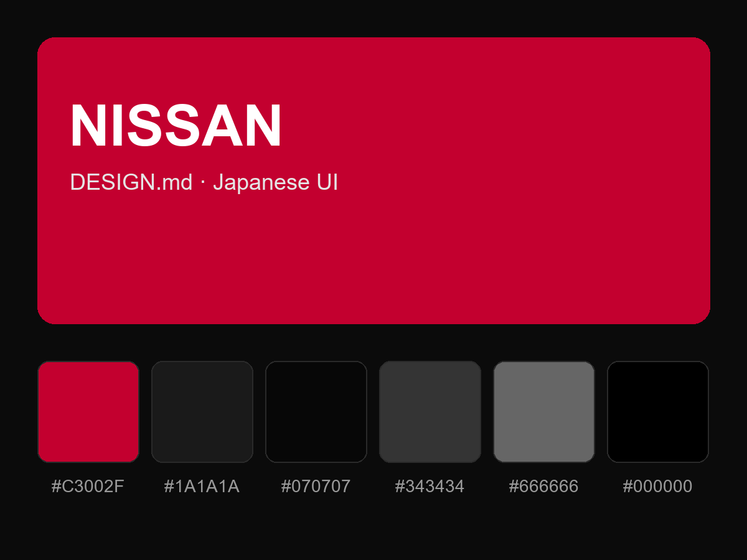Image resolution: width=747 pixels, height=560 pixels.
Task: Click the #C3002F hex label
Action: 88,487
